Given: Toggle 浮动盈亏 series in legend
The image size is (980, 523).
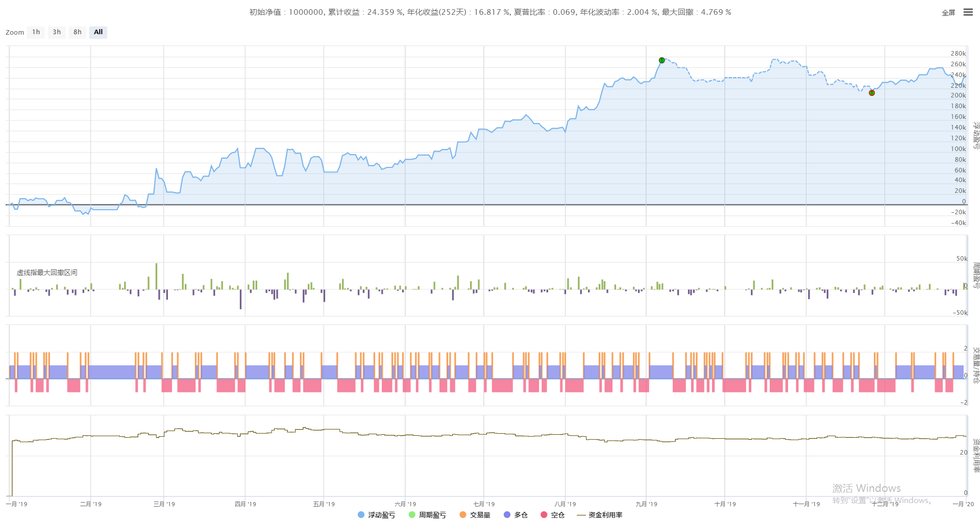Looking at the screenshot, I should click(x=381, y=515).
